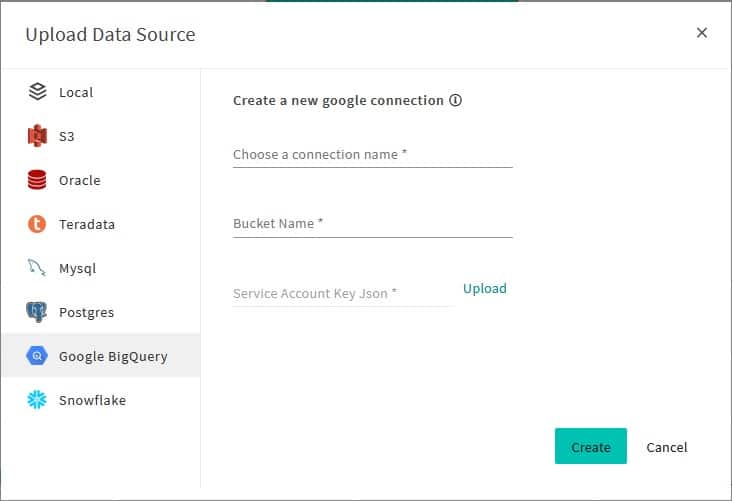Focus the connection name field
Viewport: 732px width, 501px height.
pos(372,155)
